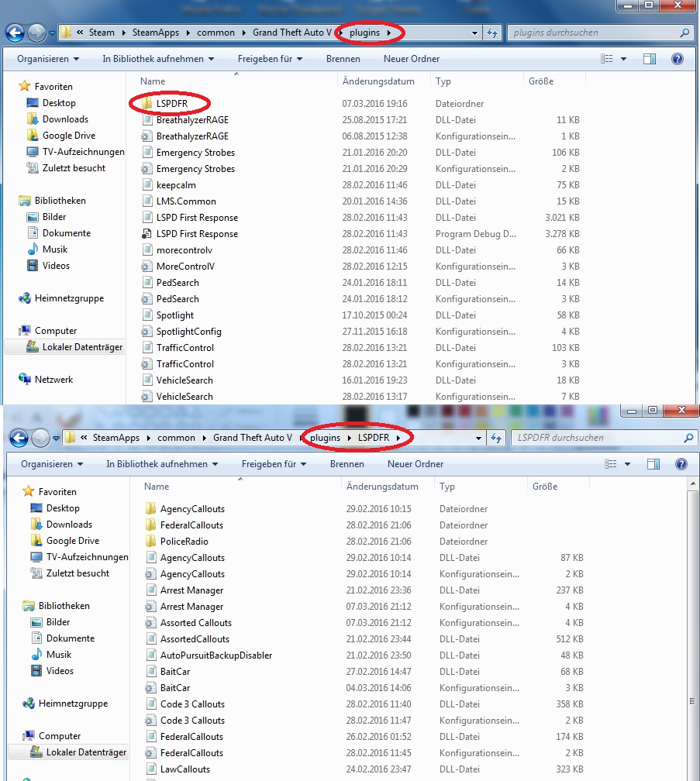
Task: Select TV-Aufzeichnungen in LSPDFR window sidebar
Action: 87,557
